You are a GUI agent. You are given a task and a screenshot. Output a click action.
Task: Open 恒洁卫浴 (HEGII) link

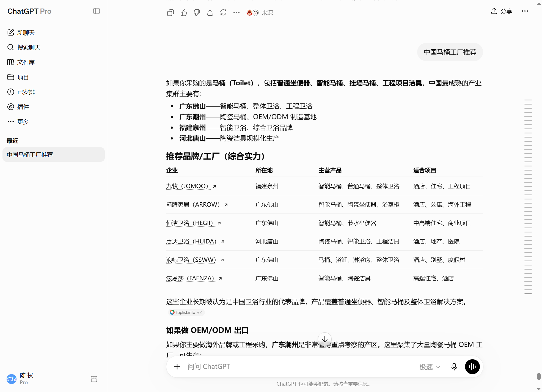(194, 223)
